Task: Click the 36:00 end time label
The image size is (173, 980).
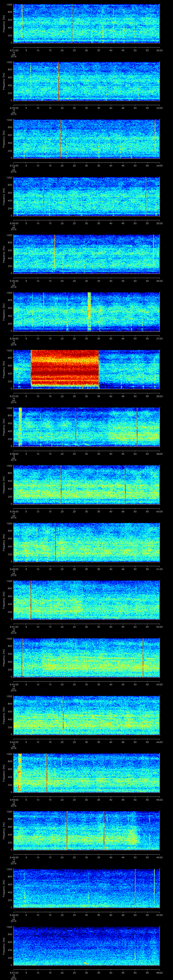Action: [x=159, y=281]
